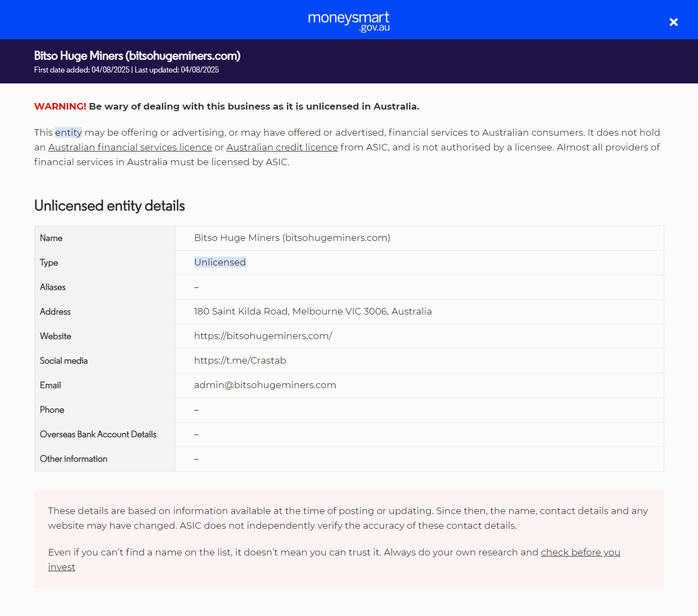Follow the 'check before you invest' link
698x616 pixels.
point(580,552)
